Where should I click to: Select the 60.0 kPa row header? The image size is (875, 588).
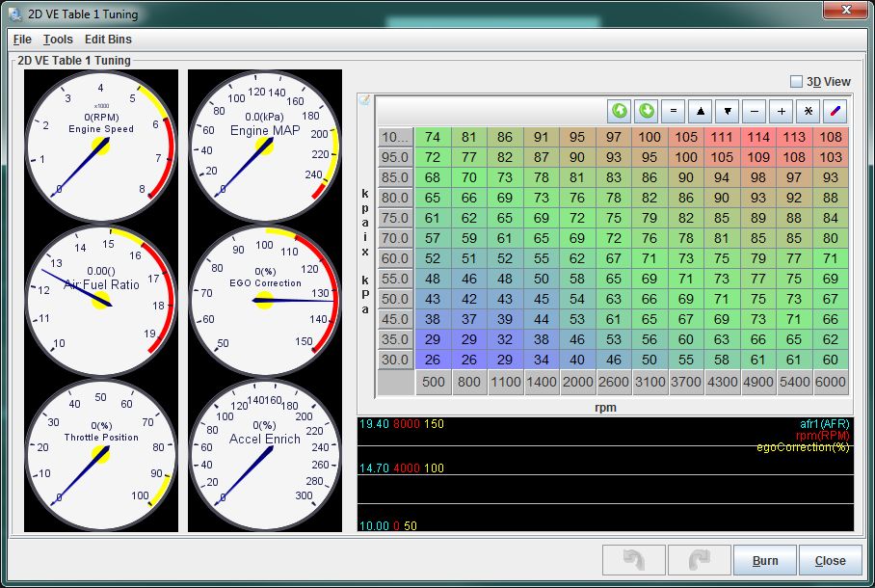[395, 258]
